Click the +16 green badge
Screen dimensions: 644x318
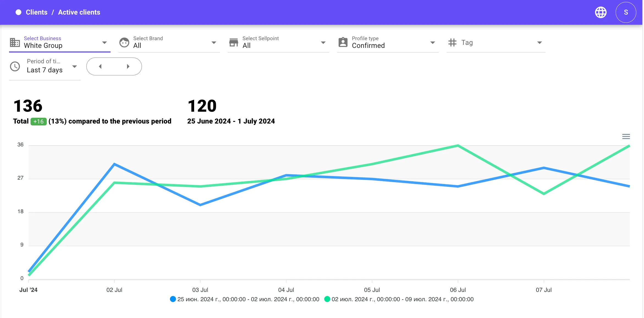click(x=38, y=122)
